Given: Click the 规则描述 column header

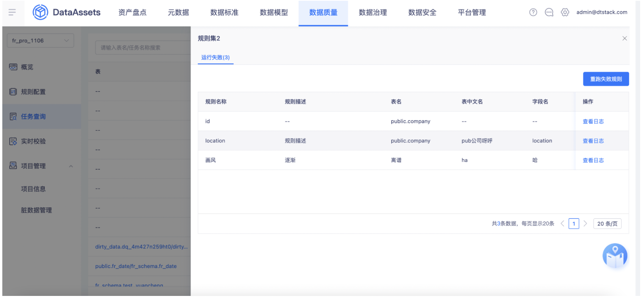Looking at the screenshot, I should (295, 102).
